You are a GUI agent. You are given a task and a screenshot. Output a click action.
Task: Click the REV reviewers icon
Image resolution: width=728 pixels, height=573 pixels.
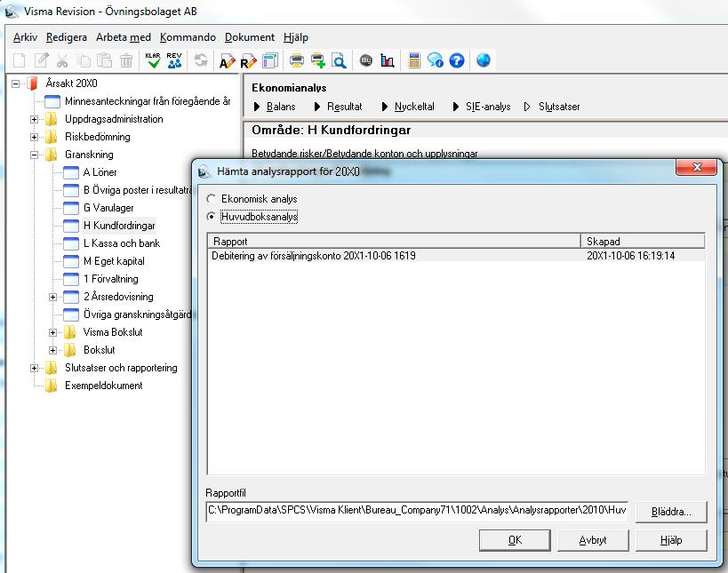point(174,60)
